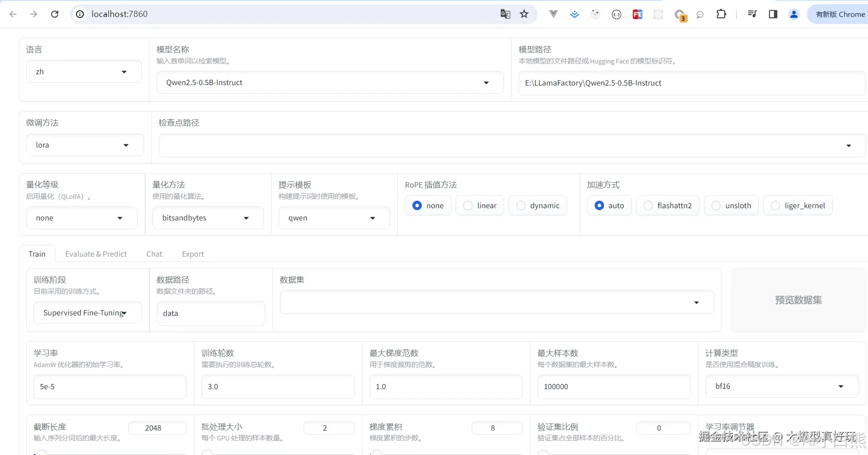The height and width of the screenshot is (455, 868).
Task: Open the gray V-shaped extension
Action: click(x=553, y=14)
